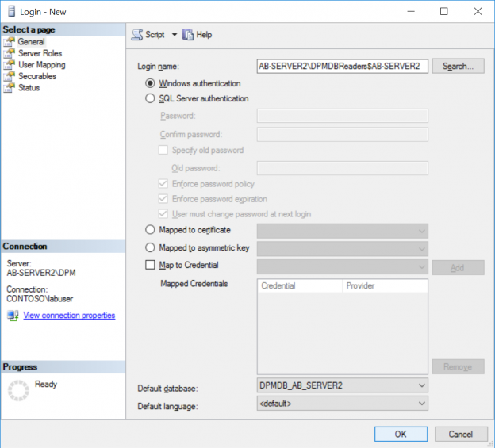
Task: Open the Script dropdown arrow
Action: [x=175, y=35]
